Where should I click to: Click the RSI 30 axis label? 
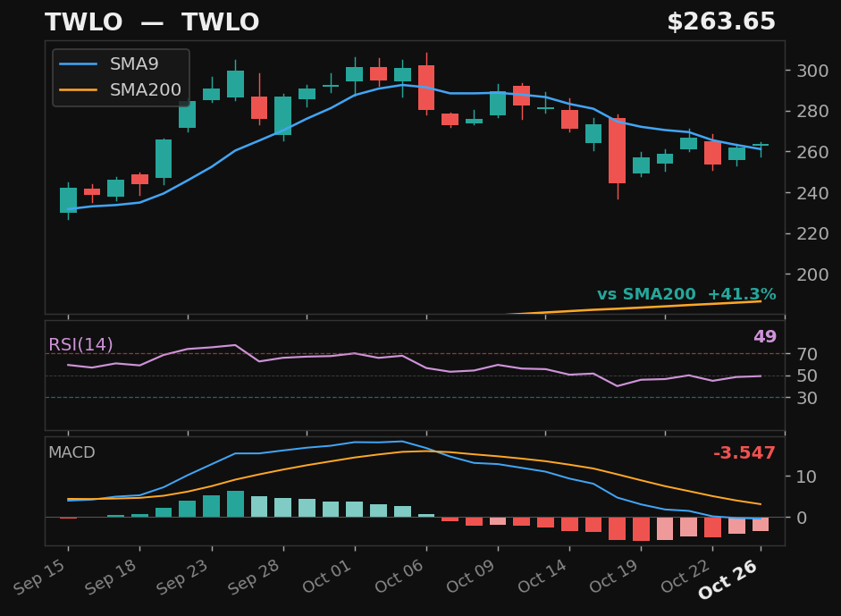807,398
